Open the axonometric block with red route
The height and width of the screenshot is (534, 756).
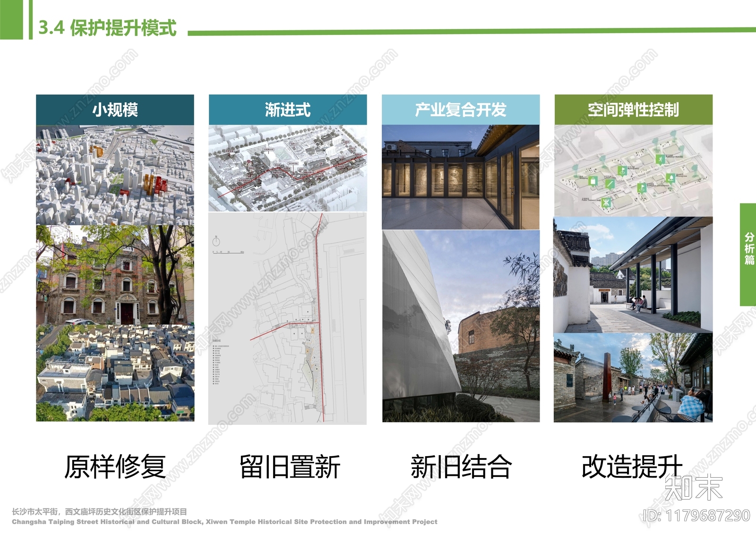(x=288, y=168)
